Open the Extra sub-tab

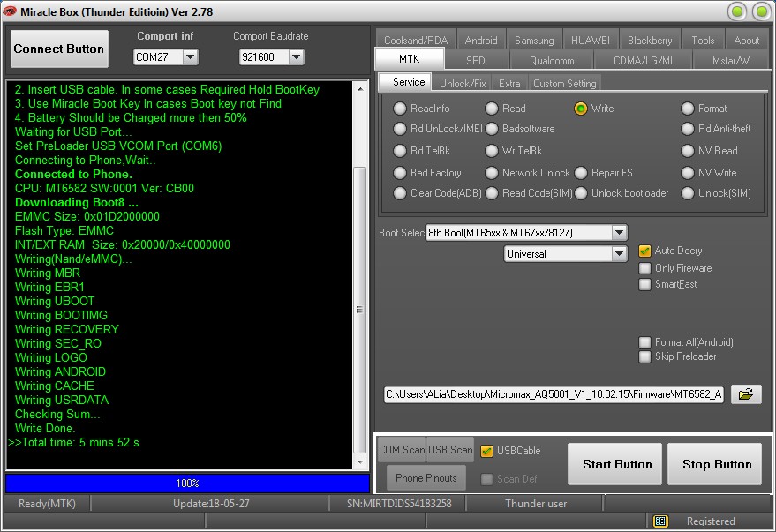(x=509, y=83)
